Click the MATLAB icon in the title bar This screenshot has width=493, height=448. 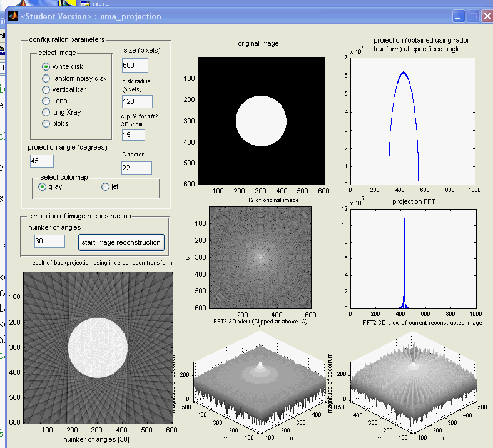pyautogui.click(x=12, y=16)
